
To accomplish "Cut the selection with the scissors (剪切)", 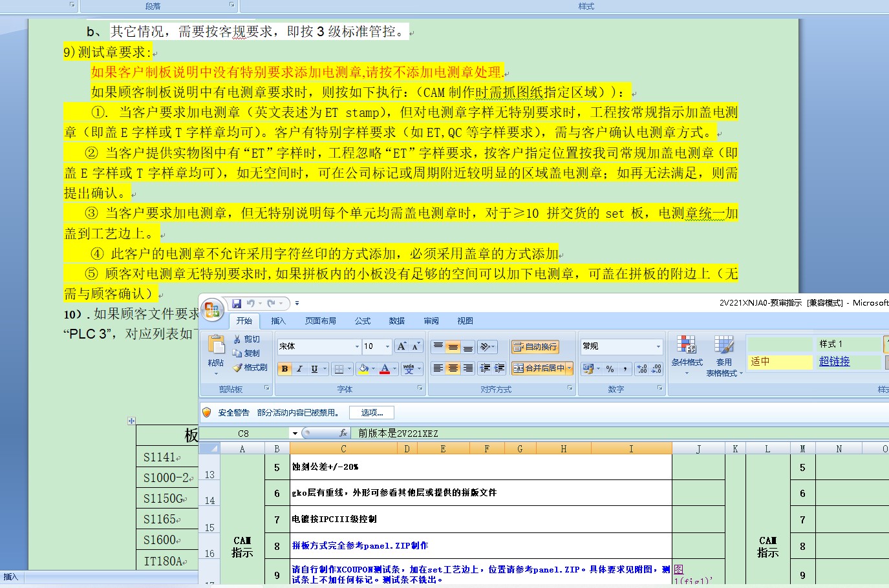I will (x=246, y=339).
